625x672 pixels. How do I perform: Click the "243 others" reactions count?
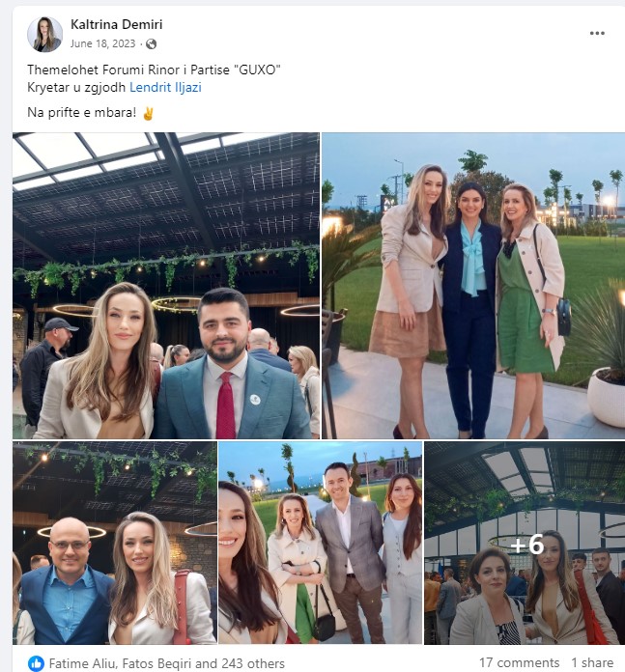click(x=253, y=663)
